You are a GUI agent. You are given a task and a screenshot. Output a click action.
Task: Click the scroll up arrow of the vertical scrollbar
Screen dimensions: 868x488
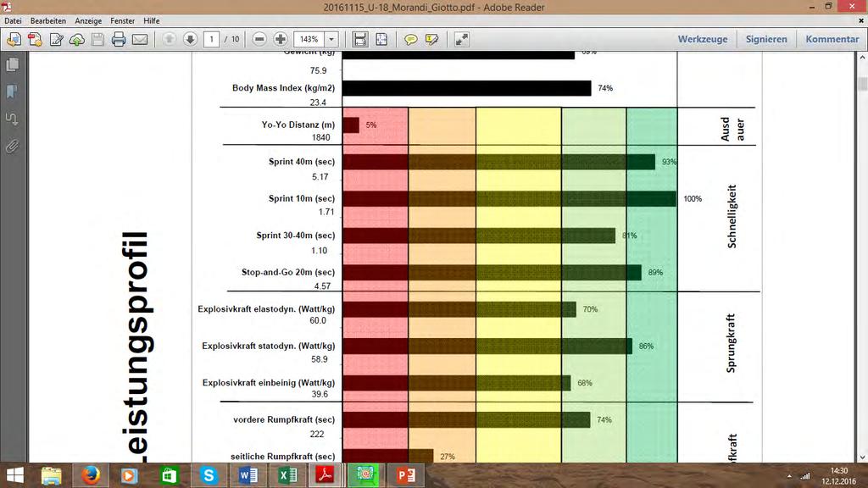(862, 57)
